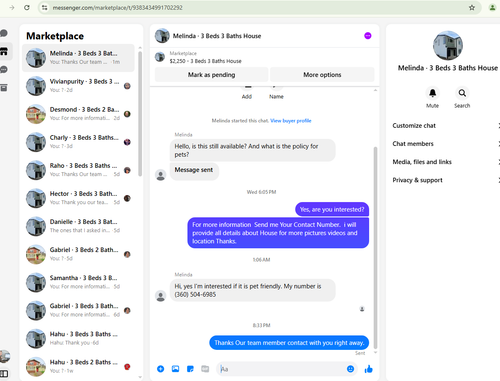500x381 pixels.
Task: Open Desmond - 3 Beds 2 Ba... conversation
Action: (78, 114)
